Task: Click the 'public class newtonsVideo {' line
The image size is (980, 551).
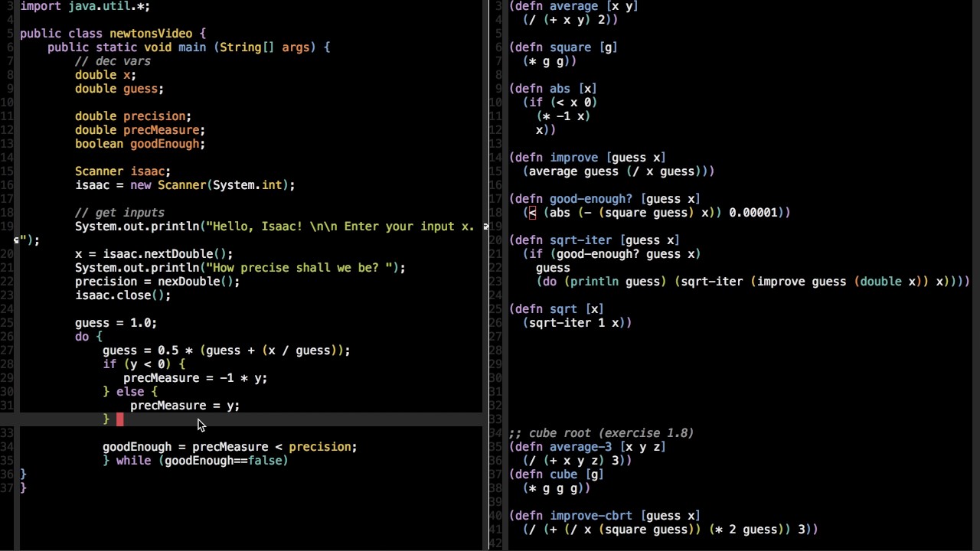Action: [113, 34]
